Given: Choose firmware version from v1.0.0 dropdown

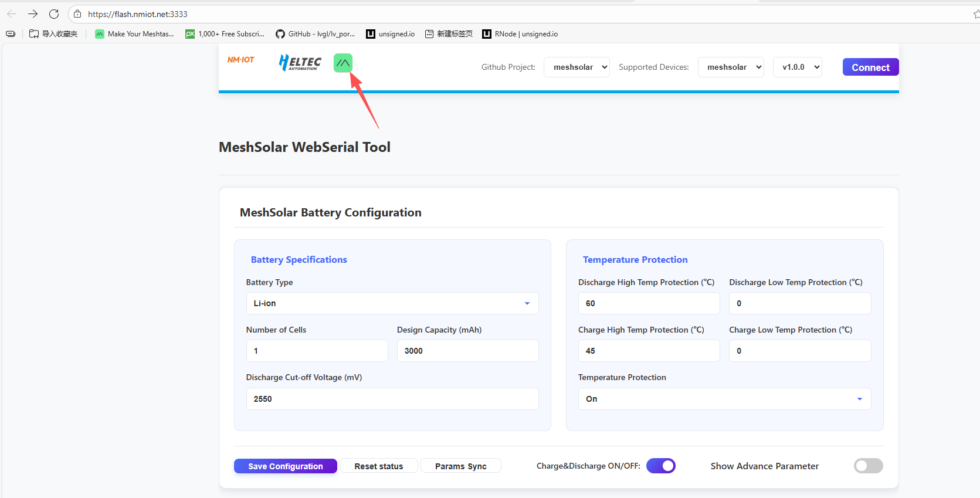Looking at the screenshot, I should (797, 67).
